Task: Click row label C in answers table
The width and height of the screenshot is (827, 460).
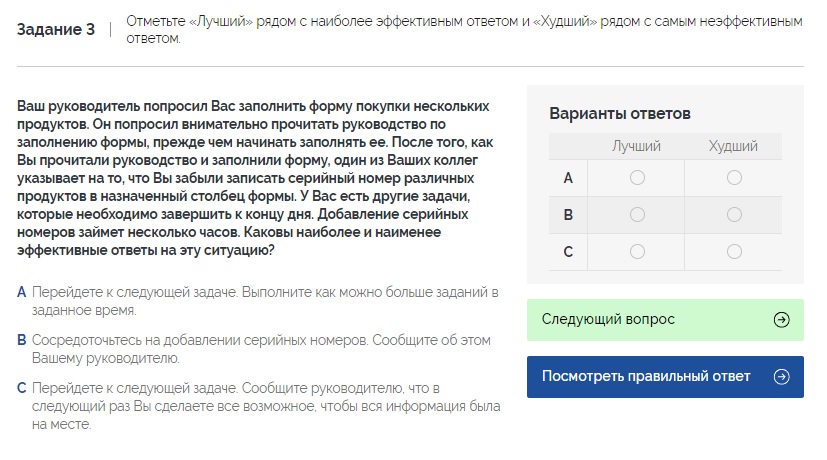Action: coord(568,252)
